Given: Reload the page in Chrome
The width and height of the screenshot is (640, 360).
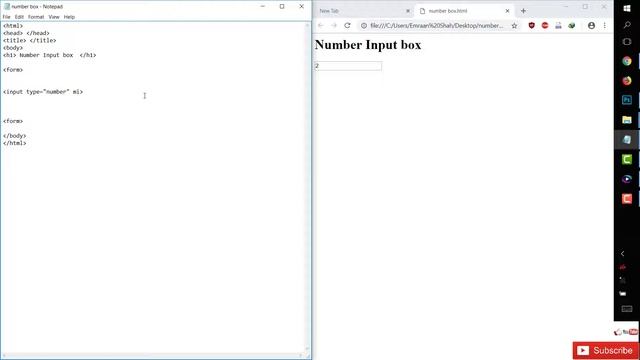Looking at the screenshot, I should pyautogui.click(x=347, y=25).
